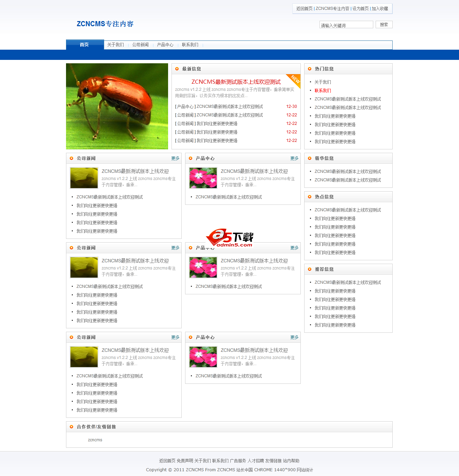
Task: Click the orange bullet icon beside 热点信息
Action: pos(310,197)
